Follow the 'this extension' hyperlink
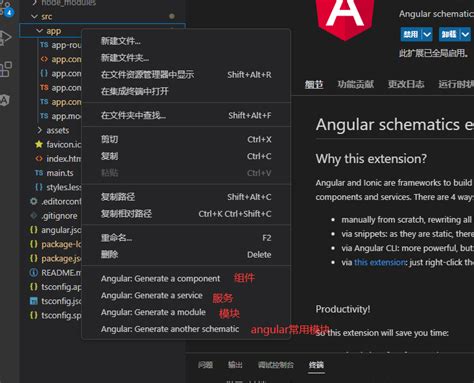The height and width of the screenshot is (383, 474). point(380,263)
